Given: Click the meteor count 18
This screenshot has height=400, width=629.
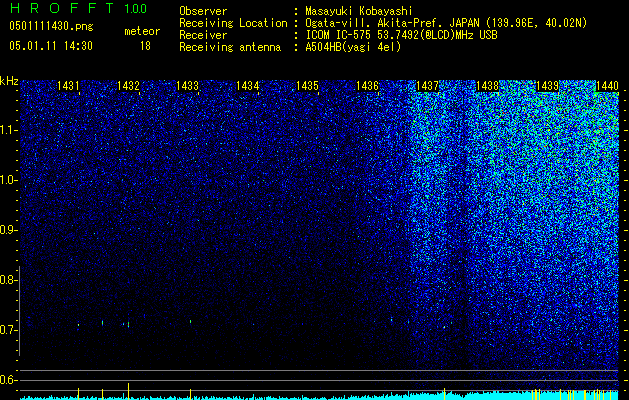Looking at the screenshot, I should click(x=145, y=46).
